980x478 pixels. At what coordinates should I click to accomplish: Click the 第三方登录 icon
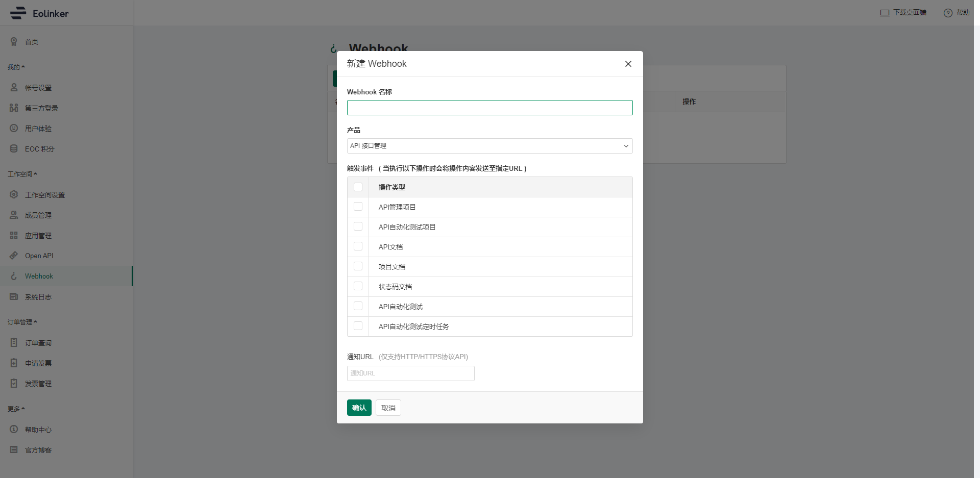14,108
